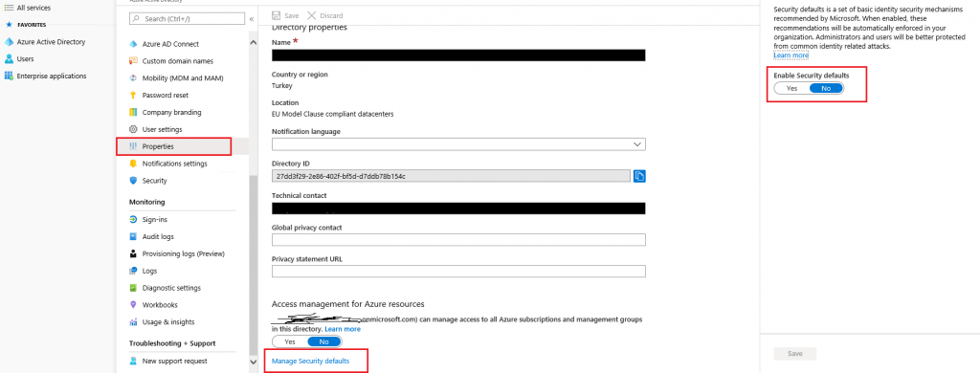The image size is (980, 373).
Task: Focus the Search (Ctrl+/) field
Action: pyautogui.click(x=187, y=19)
